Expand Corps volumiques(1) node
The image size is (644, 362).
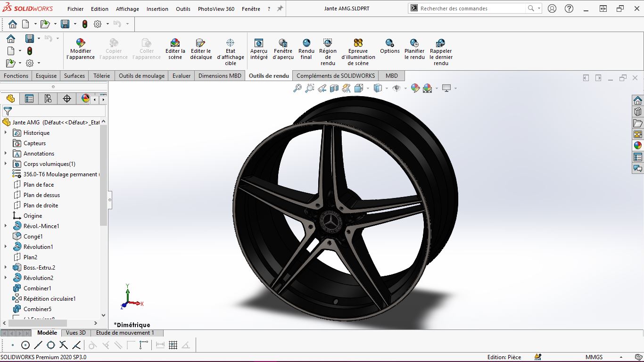pos(6,164)
